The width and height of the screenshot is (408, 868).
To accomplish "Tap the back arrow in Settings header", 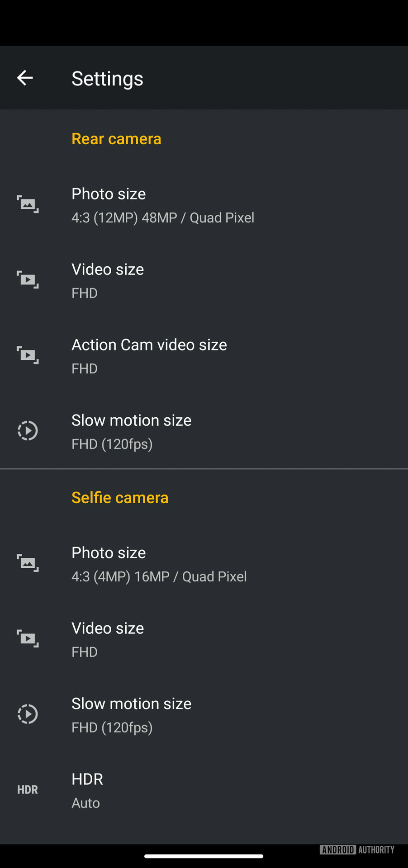I will pyautogui.click(x=25, y=78).
